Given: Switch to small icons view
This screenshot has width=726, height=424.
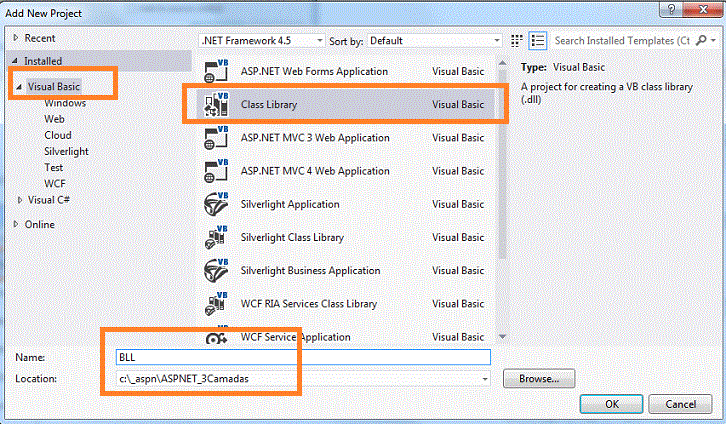Looking at the screenshot, I should tap(517, 41).
